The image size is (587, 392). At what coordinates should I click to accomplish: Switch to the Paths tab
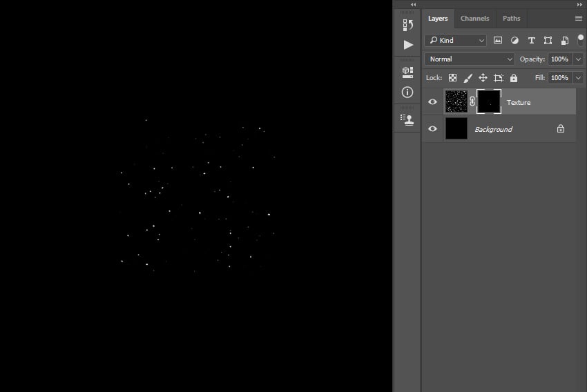click(x=511, y=19)
